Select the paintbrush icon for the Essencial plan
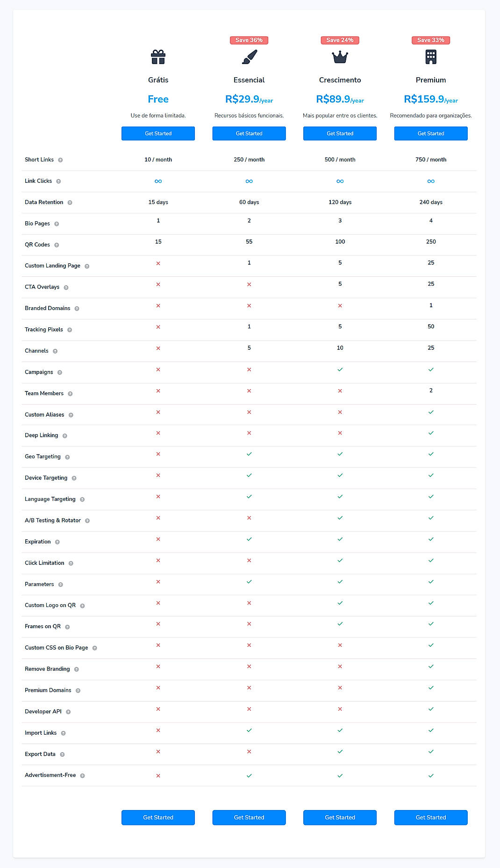This screenshot has height=868, width=500. [249, 57]
